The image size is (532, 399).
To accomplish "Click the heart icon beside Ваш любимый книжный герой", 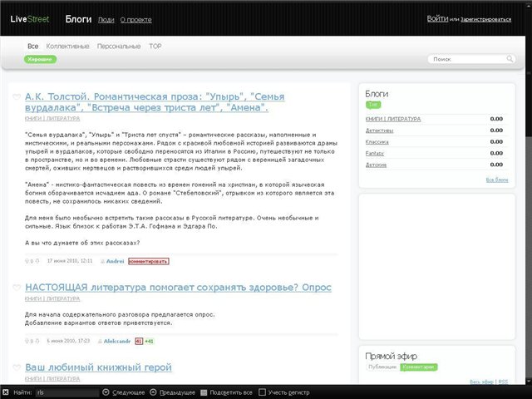I will 17,367.
